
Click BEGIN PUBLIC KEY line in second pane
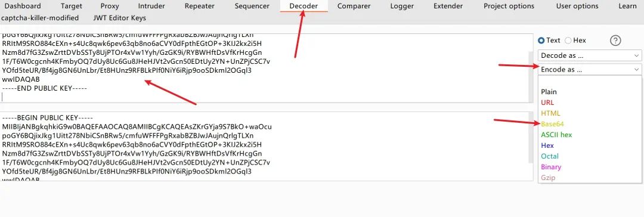(48, 118)
